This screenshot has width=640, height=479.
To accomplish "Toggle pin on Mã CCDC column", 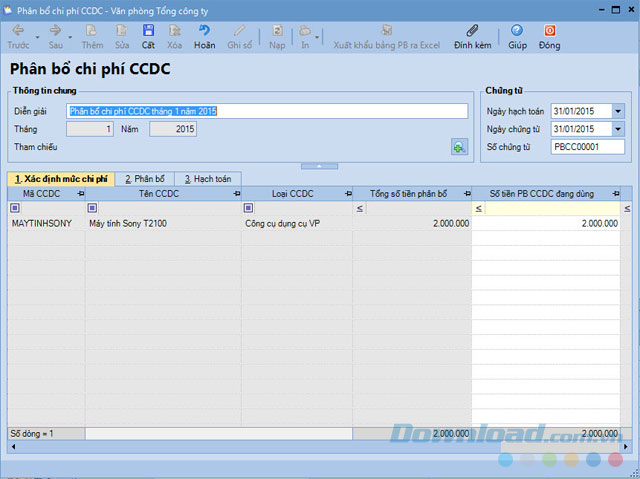I will coord(80,194).
